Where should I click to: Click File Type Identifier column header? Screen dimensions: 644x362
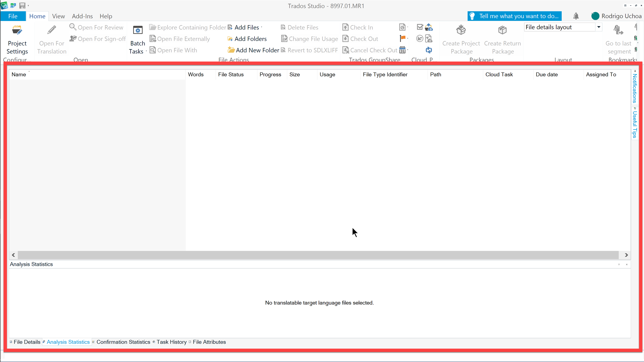(x=394, y=74)
